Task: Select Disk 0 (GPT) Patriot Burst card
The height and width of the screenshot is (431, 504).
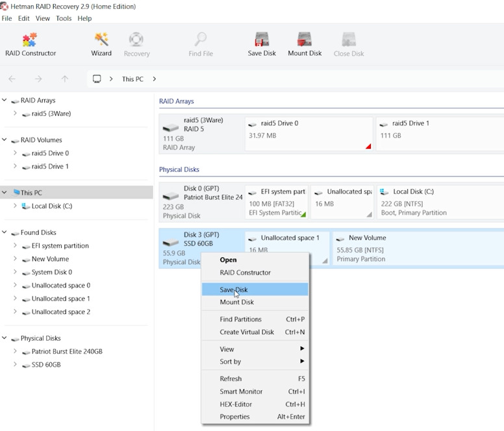Action: [x=201, y=202]
